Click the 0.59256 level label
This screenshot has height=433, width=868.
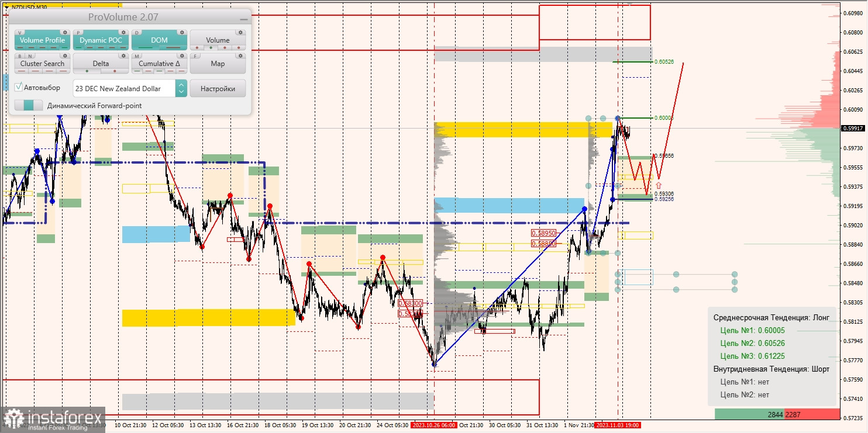664,199
